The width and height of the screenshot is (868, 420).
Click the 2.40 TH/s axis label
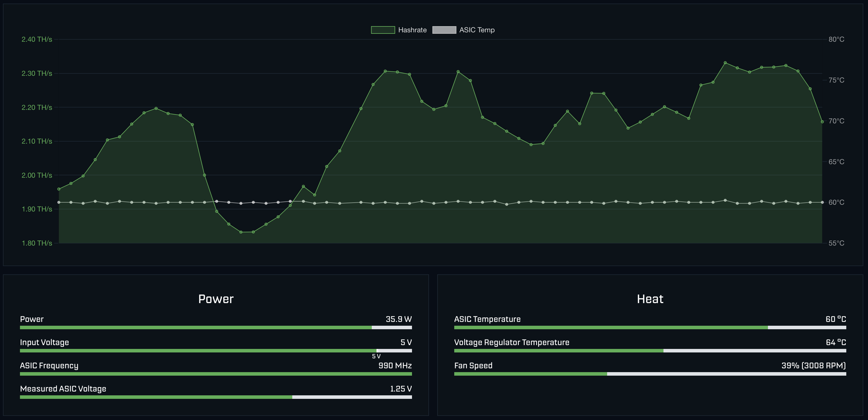(37, 39)
